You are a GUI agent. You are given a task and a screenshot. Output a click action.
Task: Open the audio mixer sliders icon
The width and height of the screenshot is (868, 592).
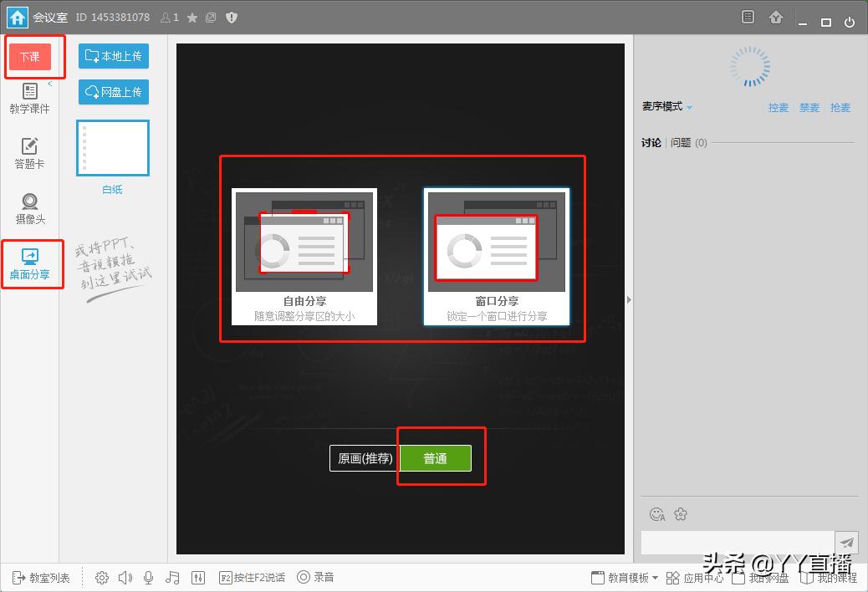click(198, 577)
